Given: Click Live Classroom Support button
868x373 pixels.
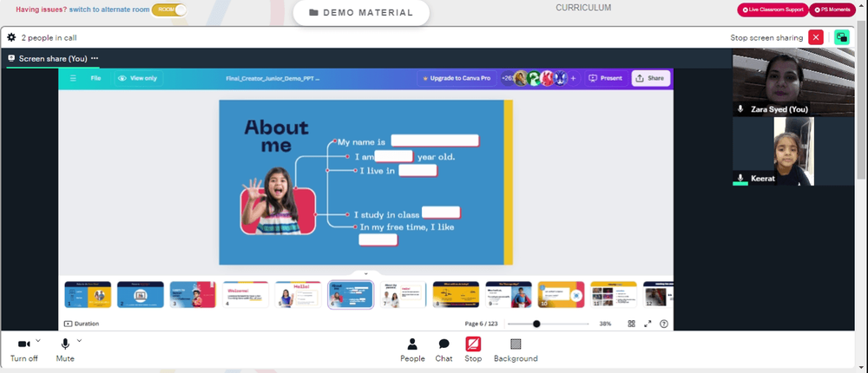Looking at the screenshot, I should [x=773, y=10].
